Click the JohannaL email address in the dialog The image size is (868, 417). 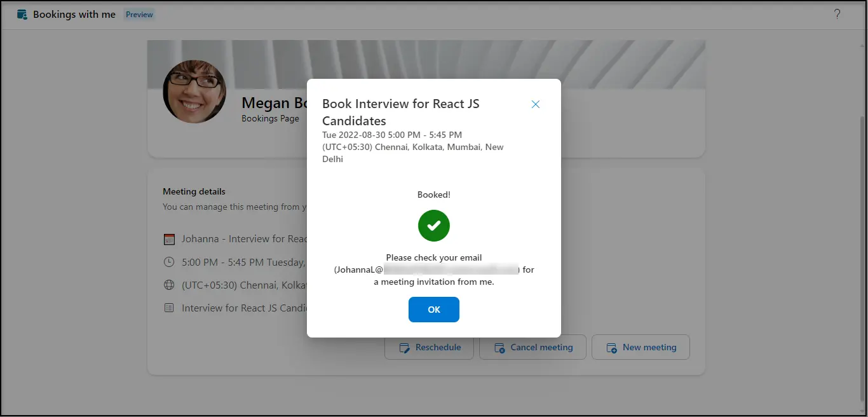pos(427,270)
